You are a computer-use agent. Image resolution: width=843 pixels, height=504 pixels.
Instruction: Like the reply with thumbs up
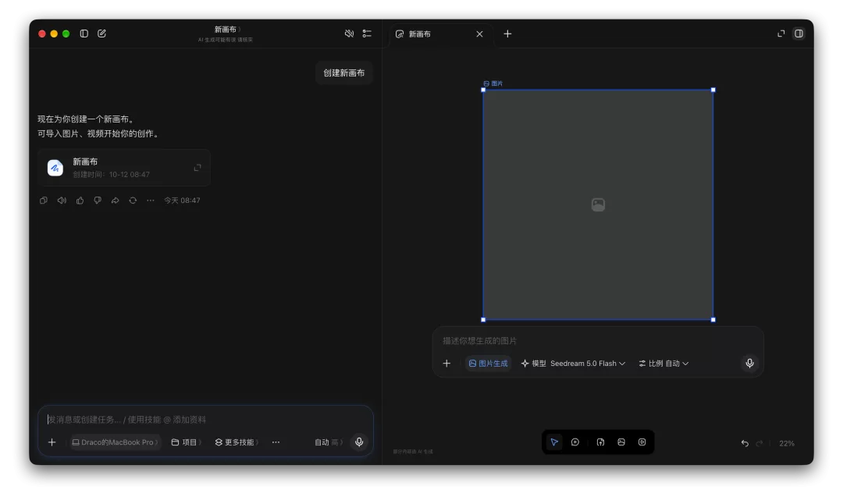click(x=80, y=201)
